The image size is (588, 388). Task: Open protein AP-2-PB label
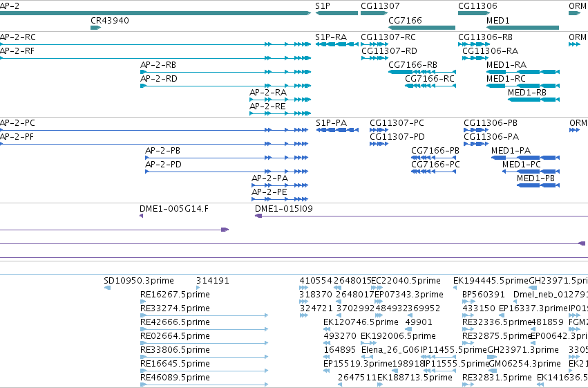click(162, 151)
